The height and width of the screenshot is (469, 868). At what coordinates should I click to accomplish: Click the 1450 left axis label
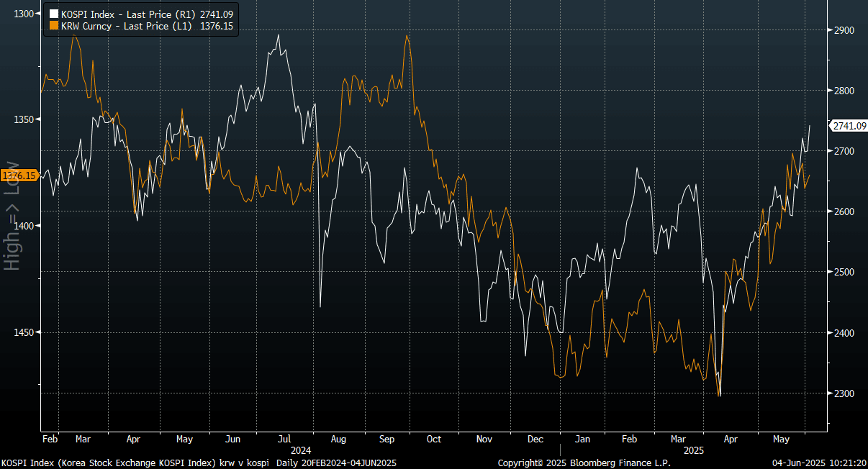click(23, 332)
